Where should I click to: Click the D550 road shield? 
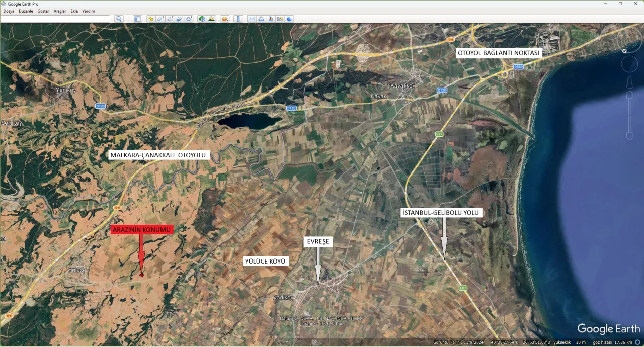(x=519, y=66)
